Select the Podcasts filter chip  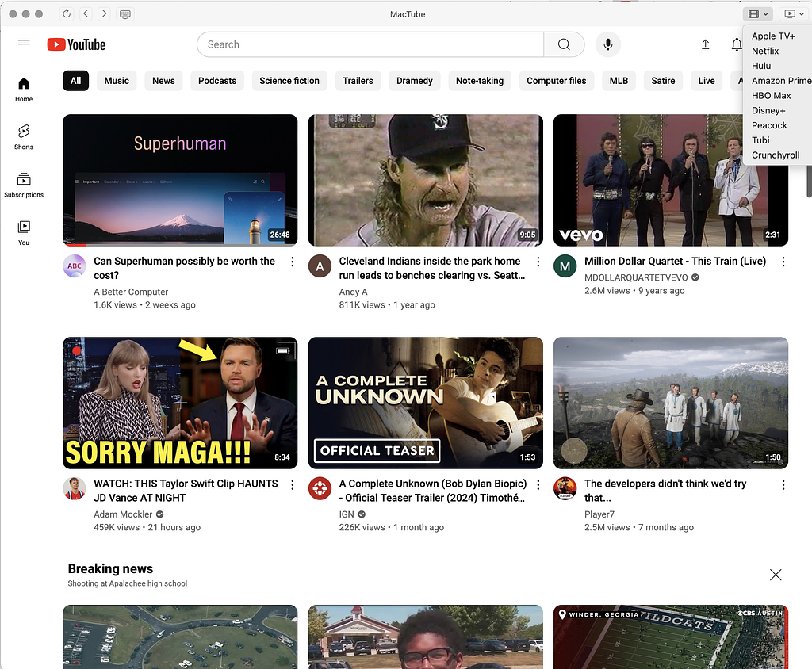[x=217, y=81]
